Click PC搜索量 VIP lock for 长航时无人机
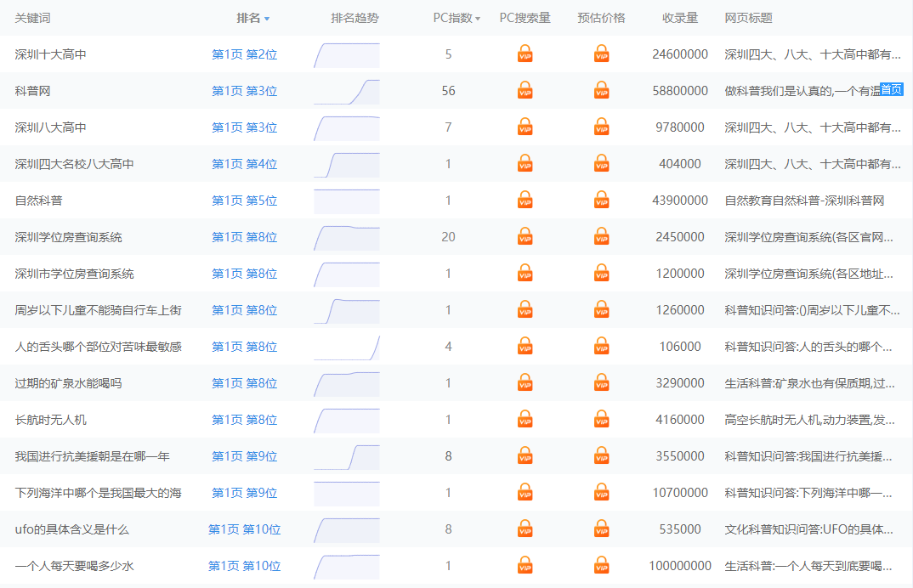This screenshot has width=913, height=588. (525, 420)
